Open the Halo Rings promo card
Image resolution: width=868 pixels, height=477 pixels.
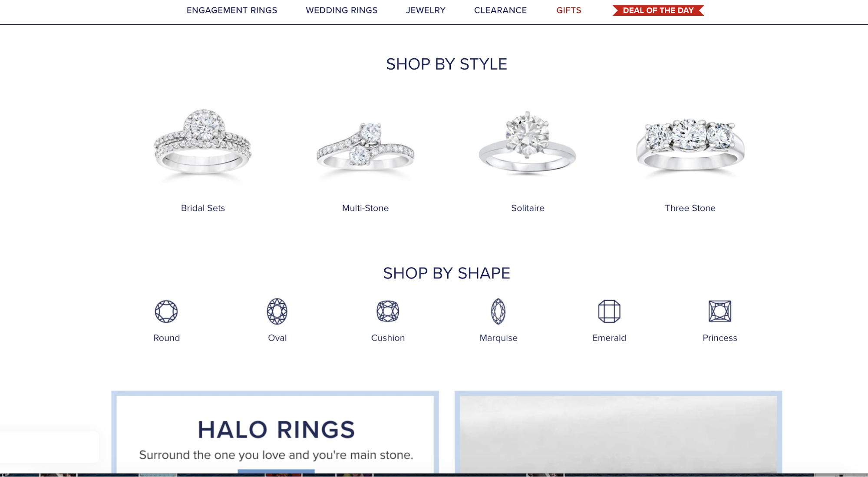click(275, 432)
